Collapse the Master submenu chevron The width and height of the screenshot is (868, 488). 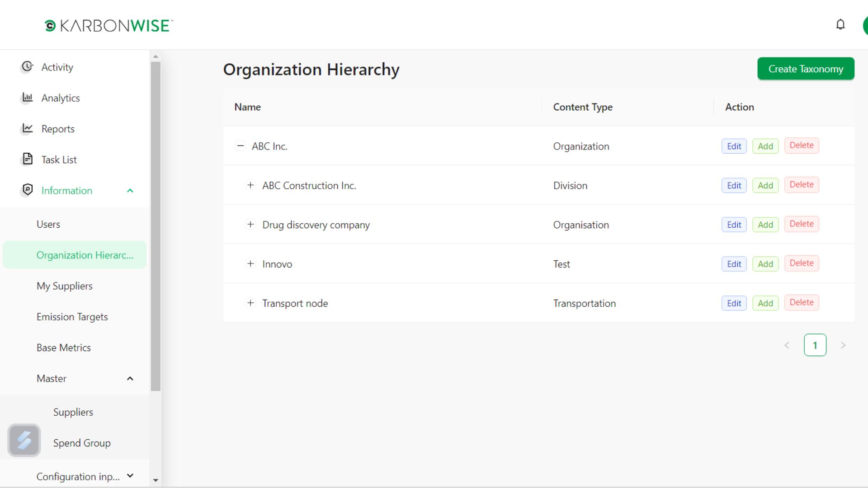click(130, 379)
